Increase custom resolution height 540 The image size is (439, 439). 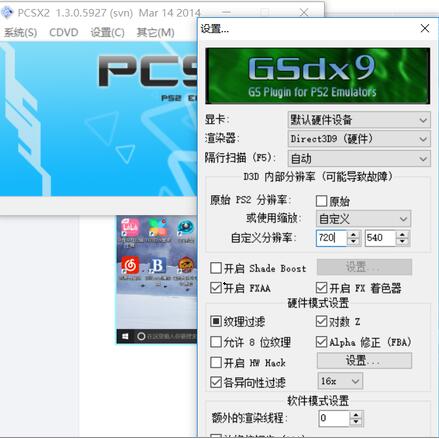402,235
